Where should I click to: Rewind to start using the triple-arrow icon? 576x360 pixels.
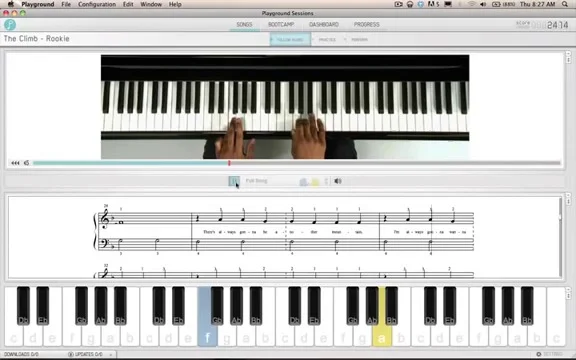[15, 163]
